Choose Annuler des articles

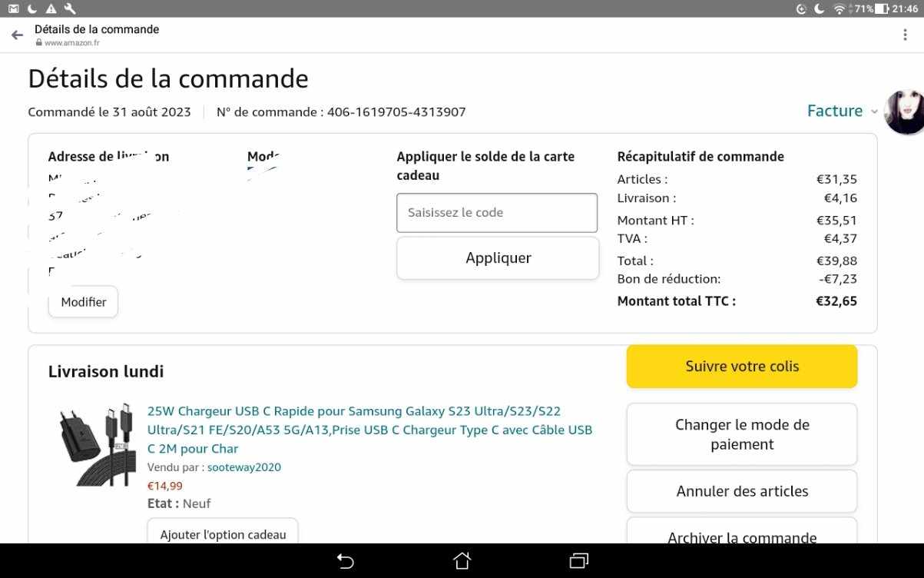[x=741, y=491]
